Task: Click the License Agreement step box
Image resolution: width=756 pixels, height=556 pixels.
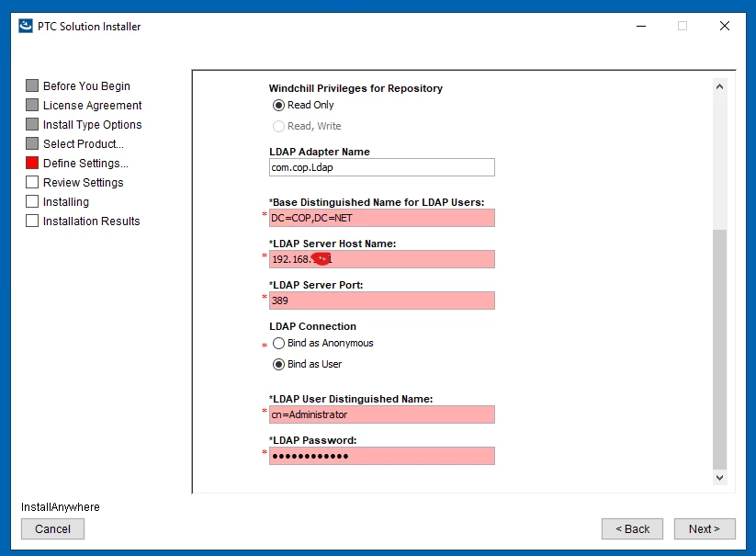Action: point(32,105)
